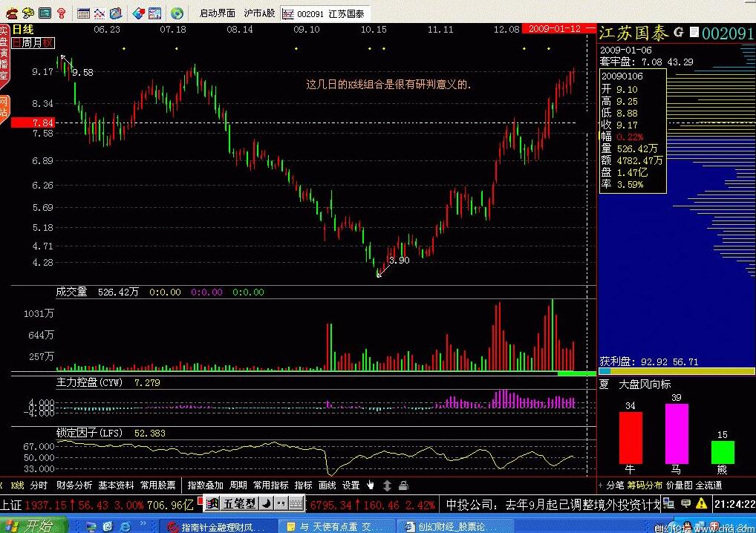Image resolution: width=756 pixels, height=533 pixels.
Task: Switch to K线 view
Action: coord(17,485)
